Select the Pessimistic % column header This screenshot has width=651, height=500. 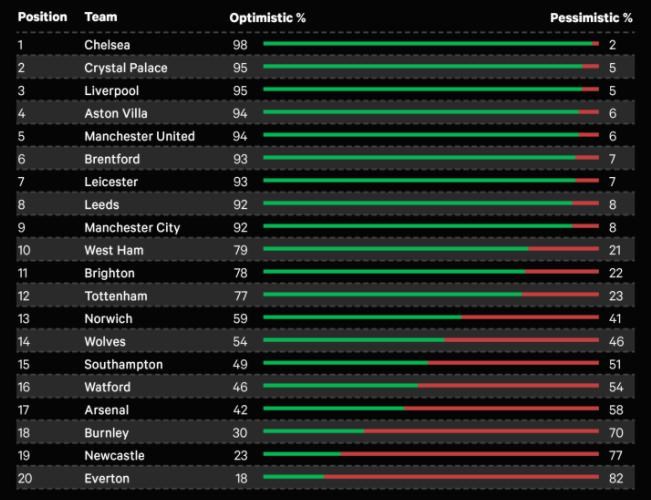coord(591,18)
